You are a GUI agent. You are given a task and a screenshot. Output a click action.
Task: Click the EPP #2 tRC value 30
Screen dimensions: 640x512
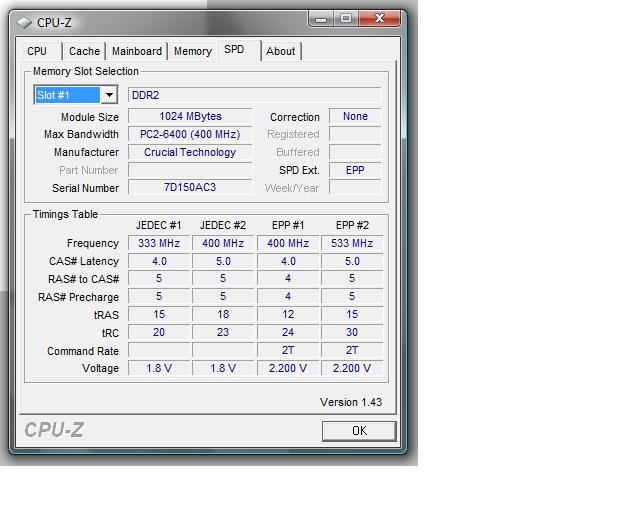(352, 332)
